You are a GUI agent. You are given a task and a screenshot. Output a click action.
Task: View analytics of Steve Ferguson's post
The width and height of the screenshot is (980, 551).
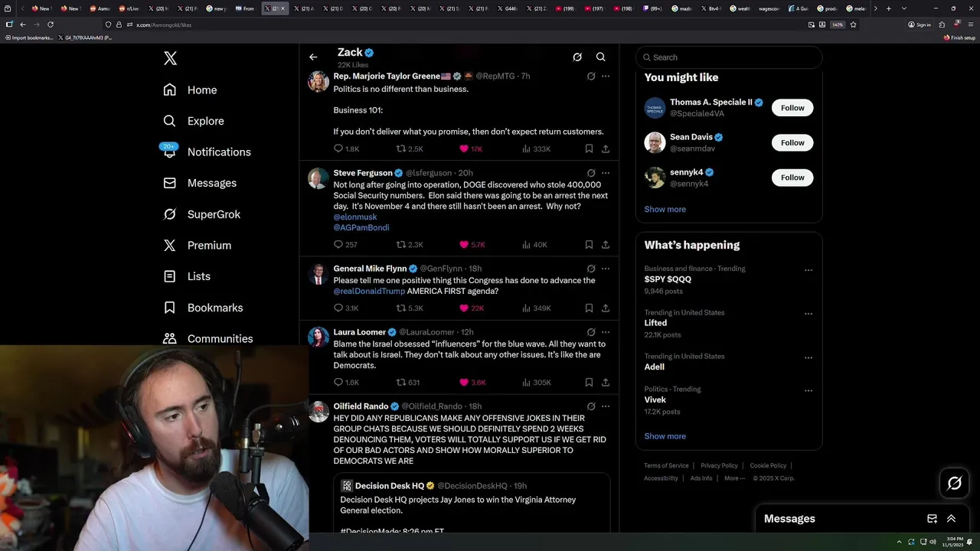pos(534,245)
